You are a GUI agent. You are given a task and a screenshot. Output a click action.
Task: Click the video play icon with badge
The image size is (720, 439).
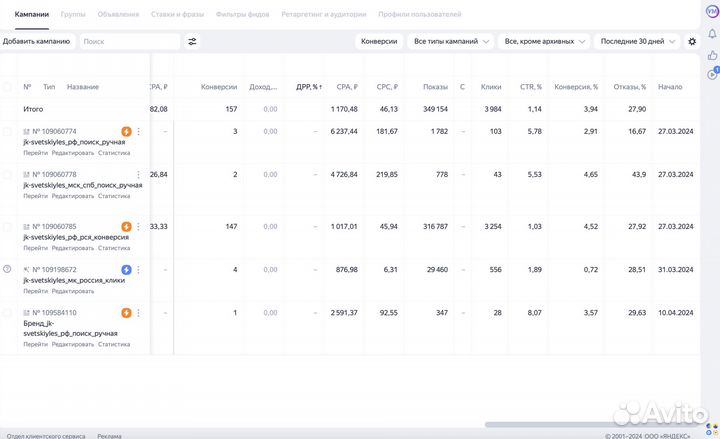711,73
